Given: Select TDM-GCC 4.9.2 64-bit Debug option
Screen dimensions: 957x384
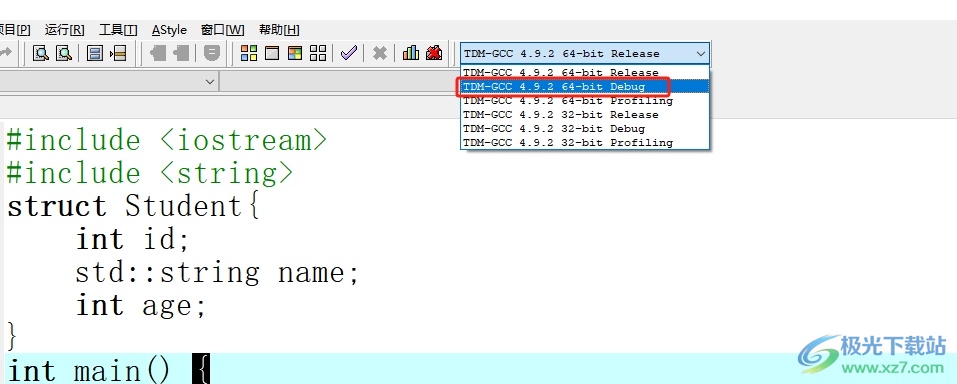Looking at the screenshot, I should point(585,87).
